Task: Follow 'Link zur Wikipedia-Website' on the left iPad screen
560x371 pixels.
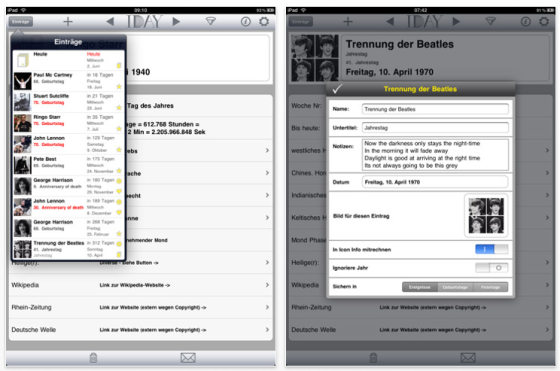Action: pyautogui.click(x=135, y=285)
